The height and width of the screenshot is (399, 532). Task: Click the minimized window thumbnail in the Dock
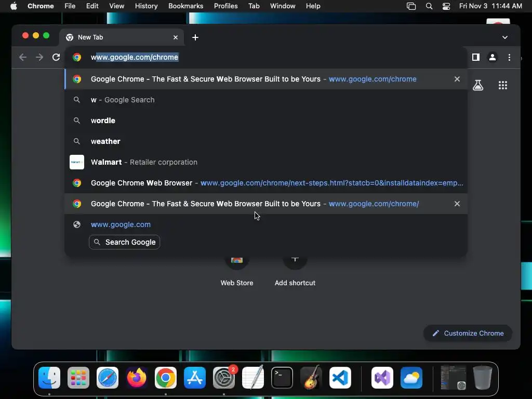pos(453,378)
